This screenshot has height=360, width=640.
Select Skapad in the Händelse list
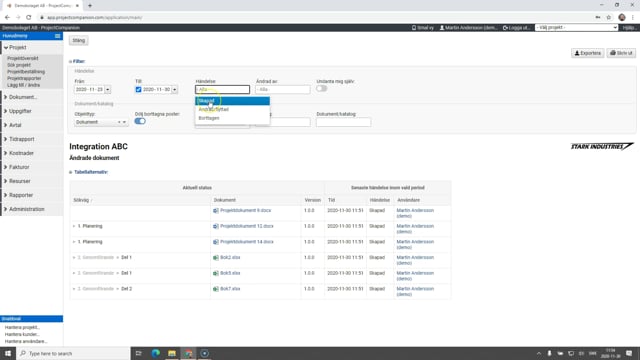(232, 101)
